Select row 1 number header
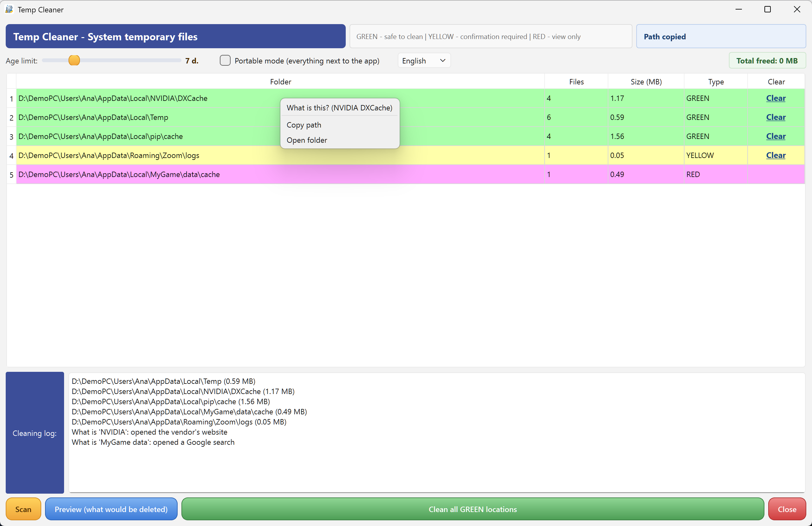Image resolution: width=812 pixels, height=526 pixels. click(11, 98)
